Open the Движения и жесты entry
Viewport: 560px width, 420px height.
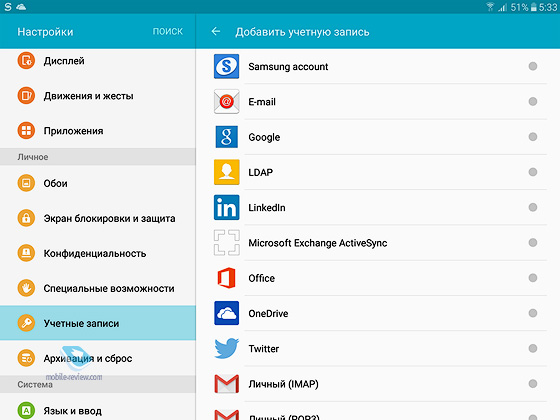(x=98, y=96)
